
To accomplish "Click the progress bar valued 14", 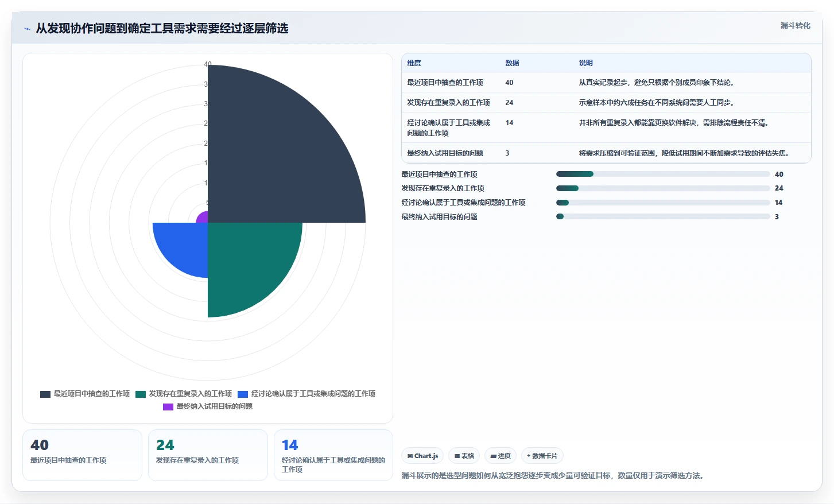I will tap(663, 203).
